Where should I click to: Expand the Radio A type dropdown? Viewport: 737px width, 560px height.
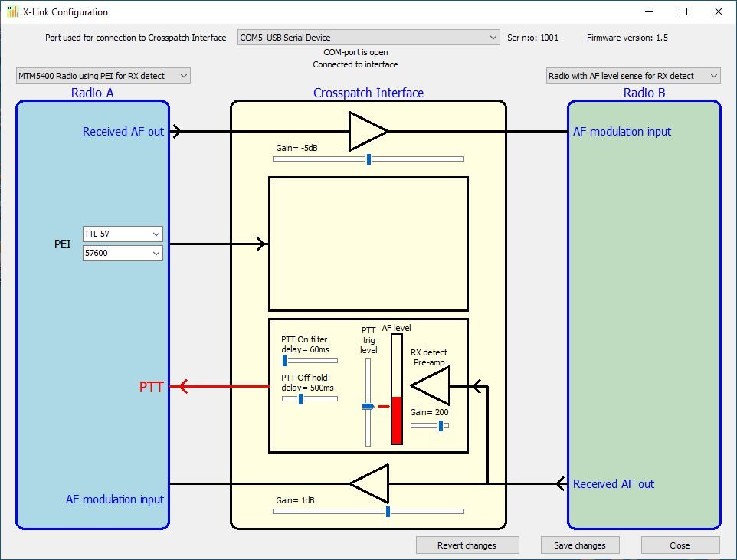[x=103, y=76]
